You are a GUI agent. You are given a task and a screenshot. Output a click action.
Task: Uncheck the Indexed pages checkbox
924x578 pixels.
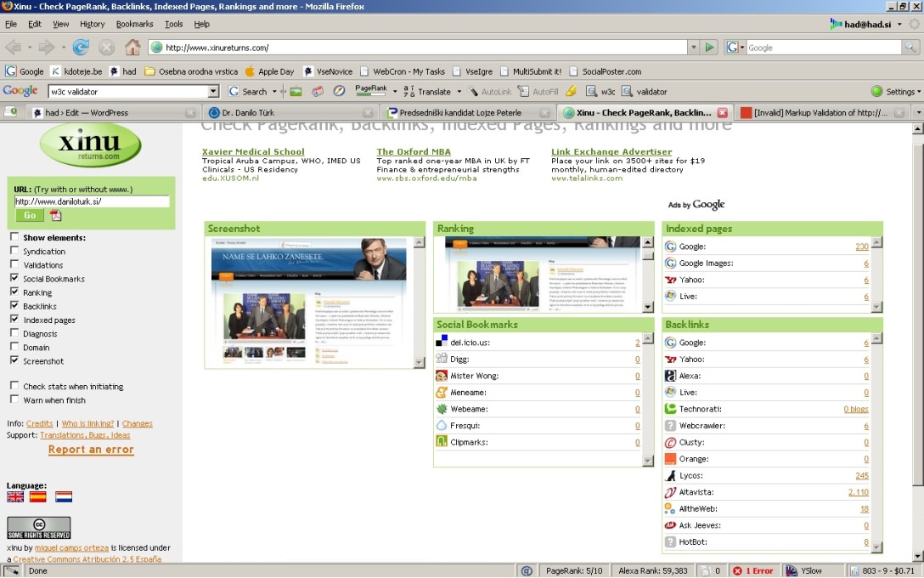pyautogui.click(x=14, y=319)
